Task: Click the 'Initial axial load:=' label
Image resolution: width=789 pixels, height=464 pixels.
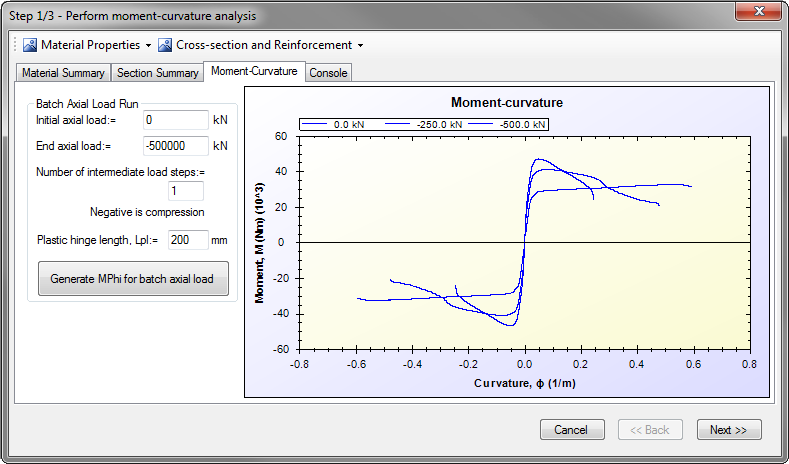Action: click(x=76, y=120)
